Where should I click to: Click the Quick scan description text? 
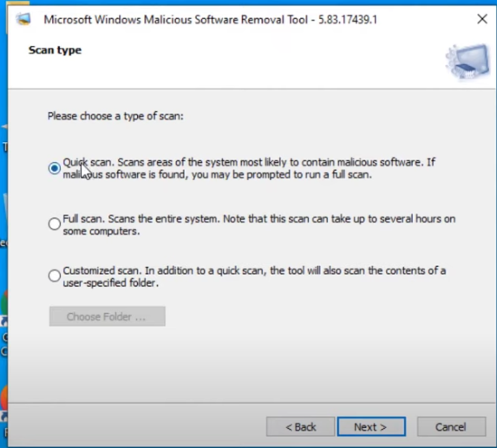(249, 168)
